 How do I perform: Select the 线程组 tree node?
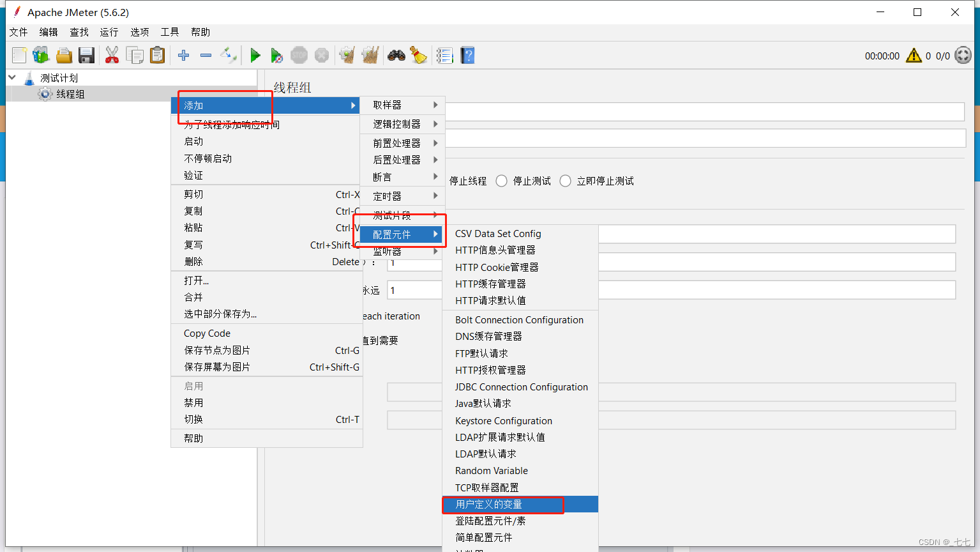(x=70, y=94)
